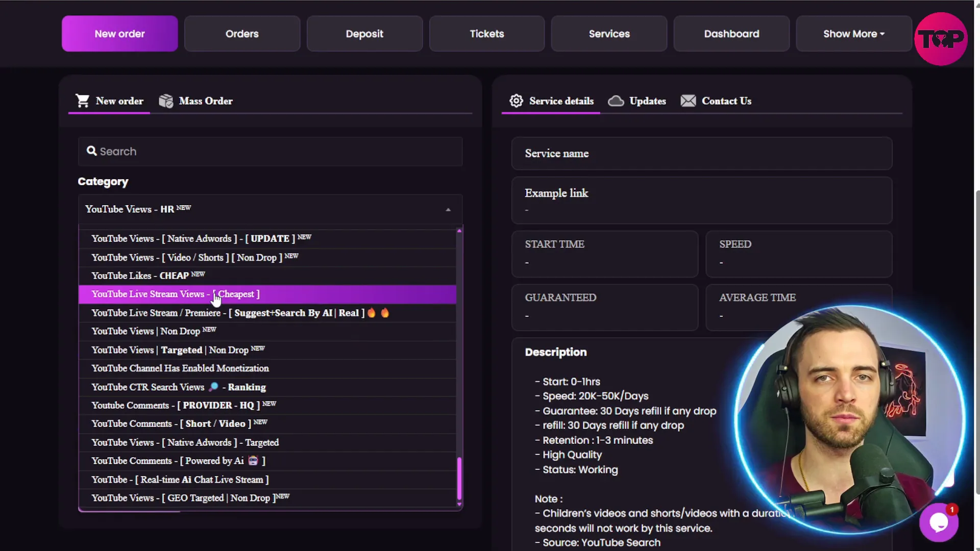Image resolution: width=980 pixels, height=551 pixels.
Task: Click the dropdown list scroll-down arrow
Action: (459, 504)
